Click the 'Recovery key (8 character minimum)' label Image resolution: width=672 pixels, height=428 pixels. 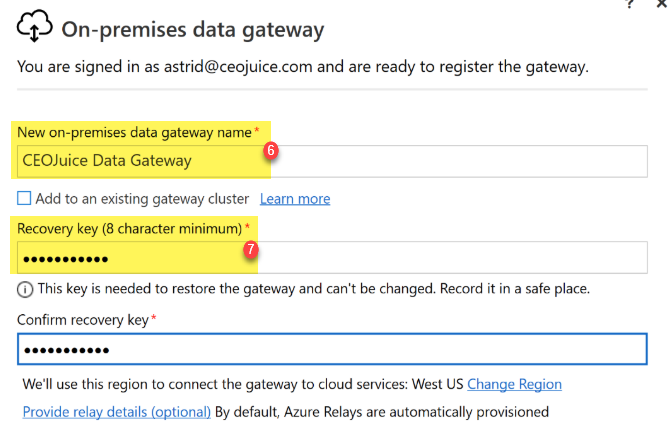point(129,229)
